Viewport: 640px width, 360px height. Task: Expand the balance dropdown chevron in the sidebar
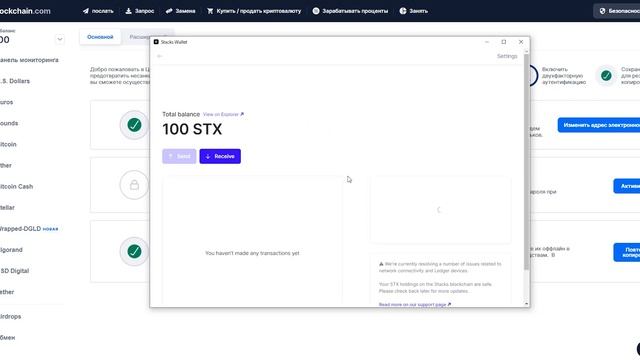coord(60,40)
